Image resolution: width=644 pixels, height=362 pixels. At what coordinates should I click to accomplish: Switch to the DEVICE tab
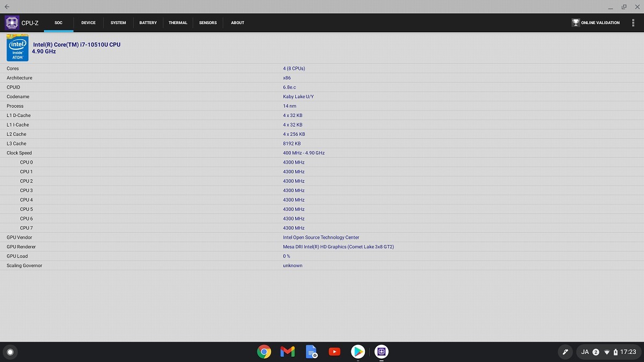[89, 23]
